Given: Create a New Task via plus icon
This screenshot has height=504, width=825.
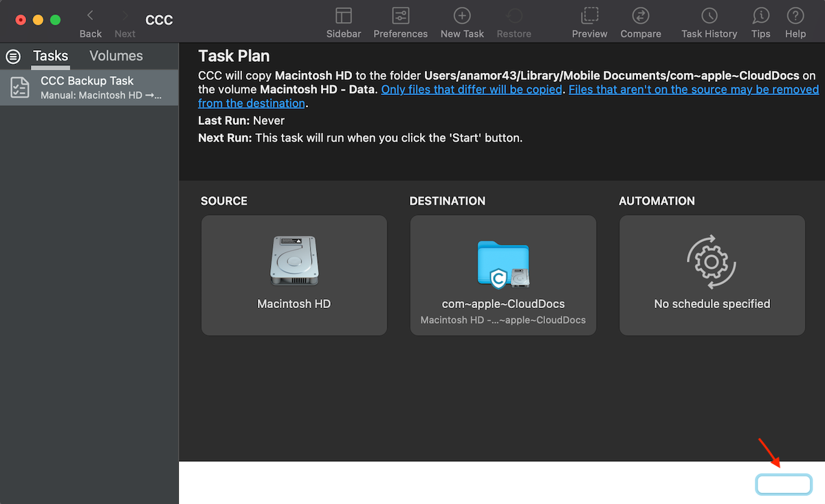Looking at the screenshot, I should [462, 17].
